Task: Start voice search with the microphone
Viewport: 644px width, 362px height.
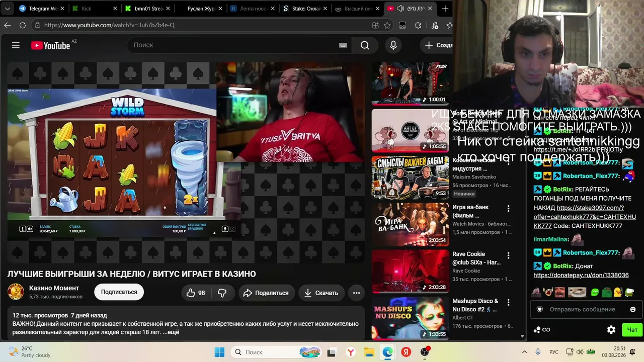Action: click(393, 45)
